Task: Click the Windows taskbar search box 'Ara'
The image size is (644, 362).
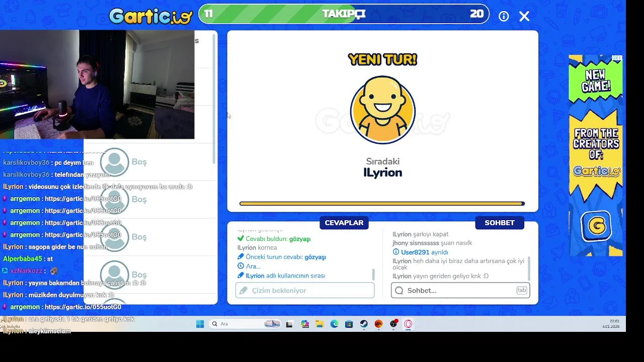Action: point(245,324)
